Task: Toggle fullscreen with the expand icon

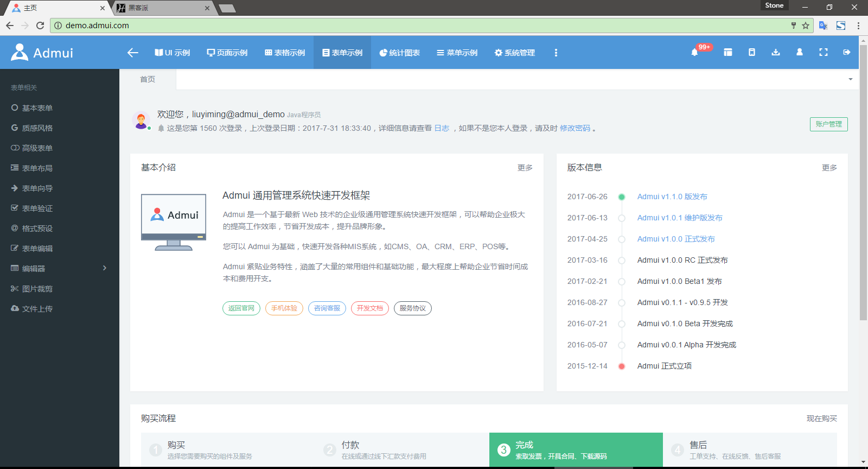Action: click(x=824, y=52)
